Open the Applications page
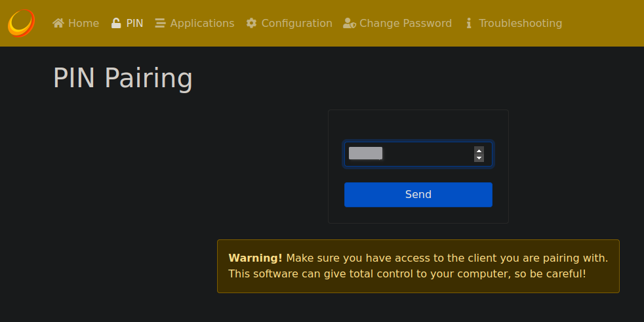Screen dimensions: 644x322 (195, 24)
